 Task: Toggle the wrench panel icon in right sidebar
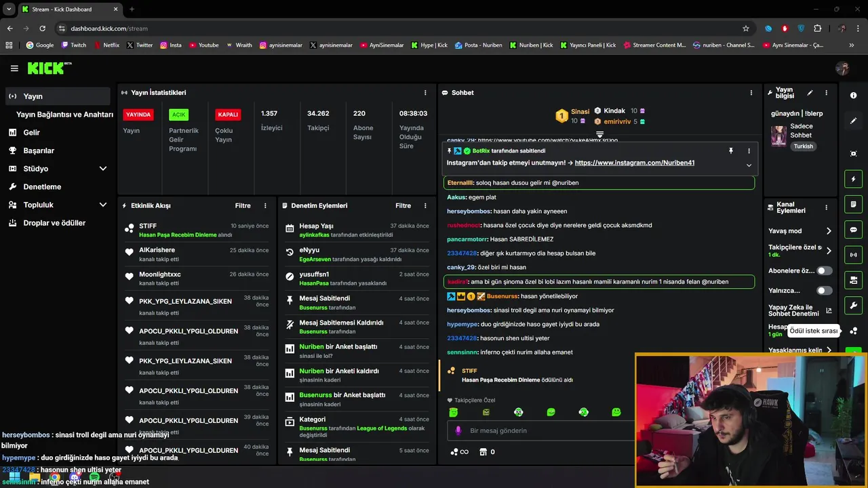pos(853,305)
